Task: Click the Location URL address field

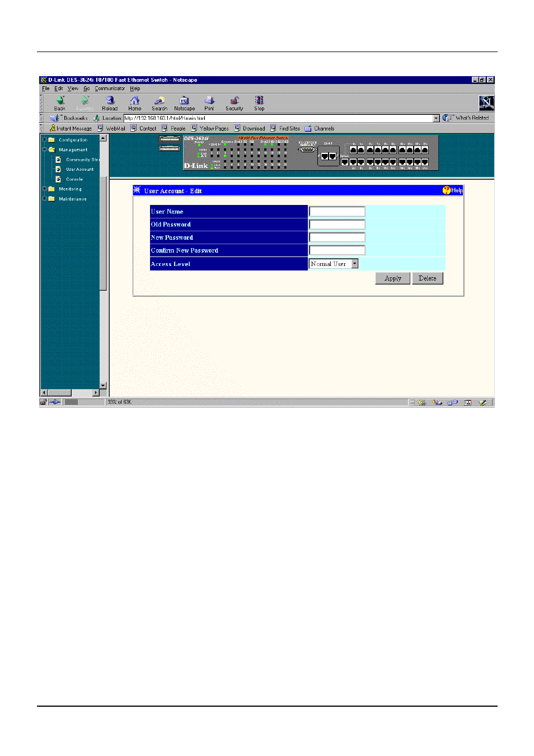Action: click(x=278, y=118)
